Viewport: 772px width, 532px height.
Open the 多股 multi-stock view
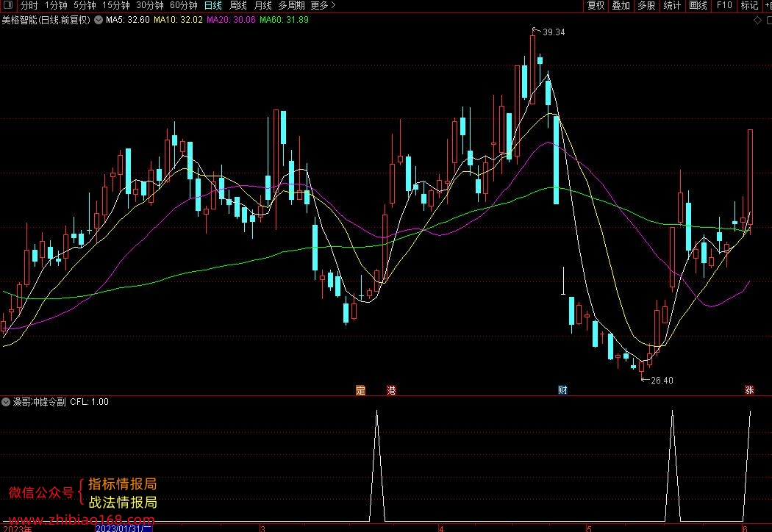point(646,5)
